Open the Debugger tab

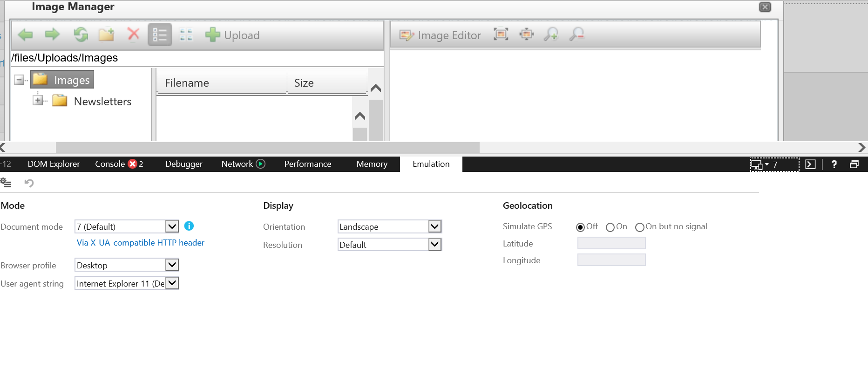pos(184,164)
